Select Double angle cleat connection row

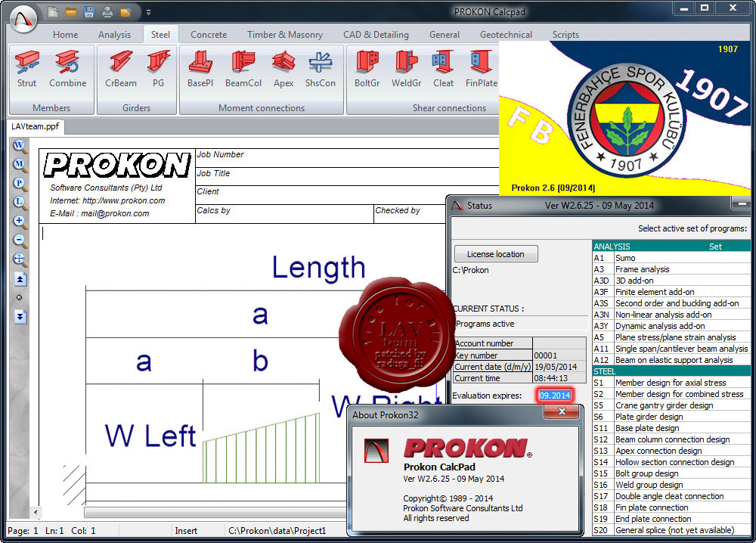(671, 496)
